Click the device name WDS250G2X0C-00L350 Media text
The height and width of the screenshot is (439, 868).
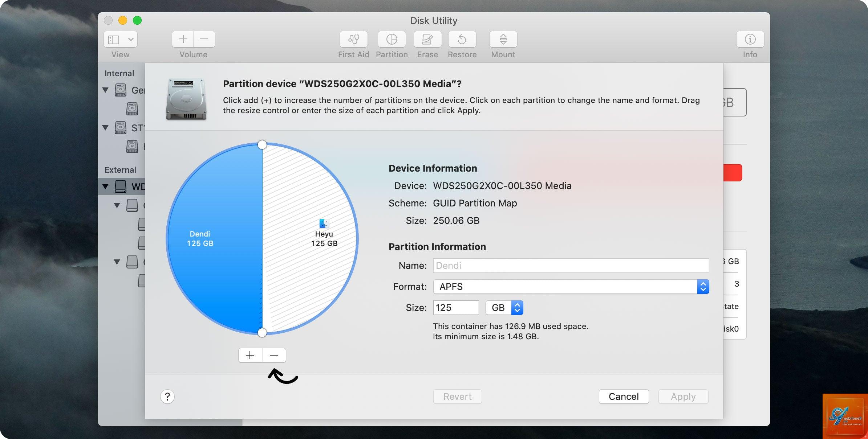coord(502,186)
